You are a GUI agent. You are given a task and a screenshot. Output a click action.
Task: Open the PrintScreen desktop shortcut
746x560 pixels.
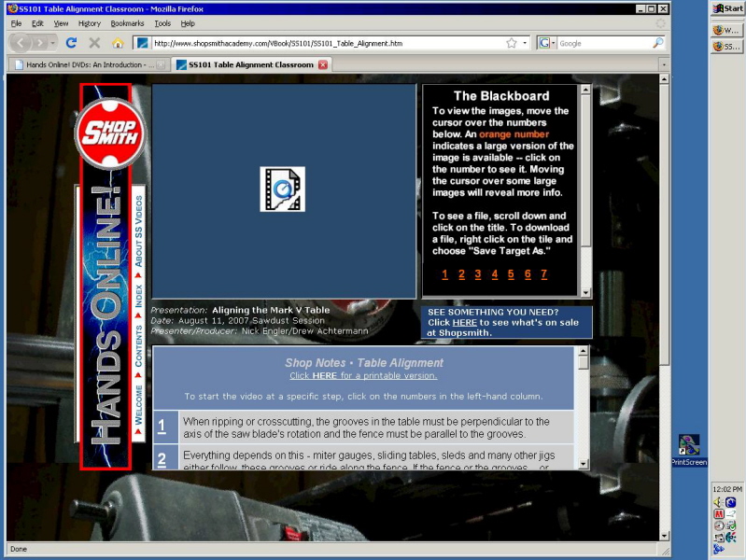click(688, 450)
